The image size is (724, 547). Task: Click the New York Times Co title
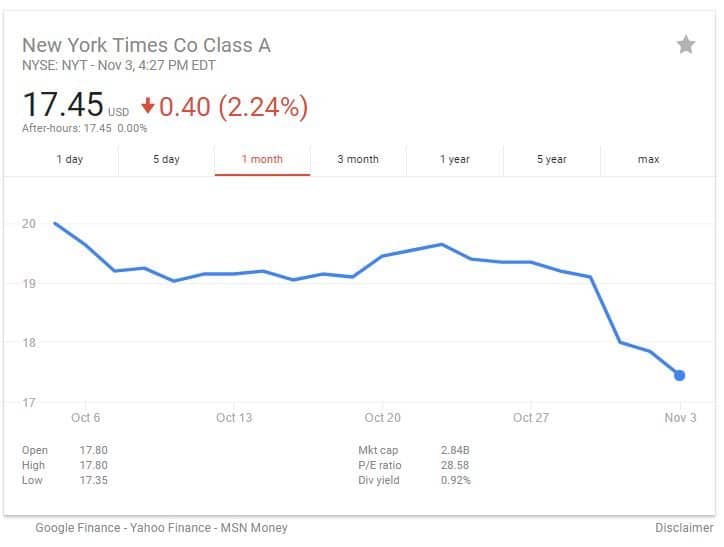click(x=146, y=45)
